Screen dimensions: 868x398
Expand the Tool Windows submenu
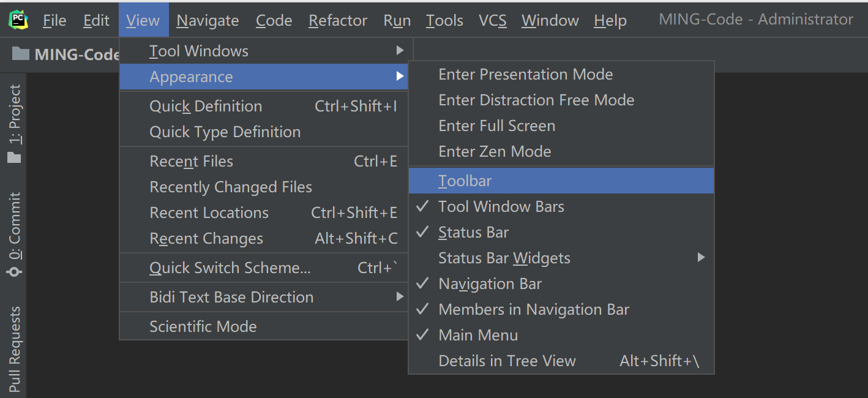click(x=199, y=51)
